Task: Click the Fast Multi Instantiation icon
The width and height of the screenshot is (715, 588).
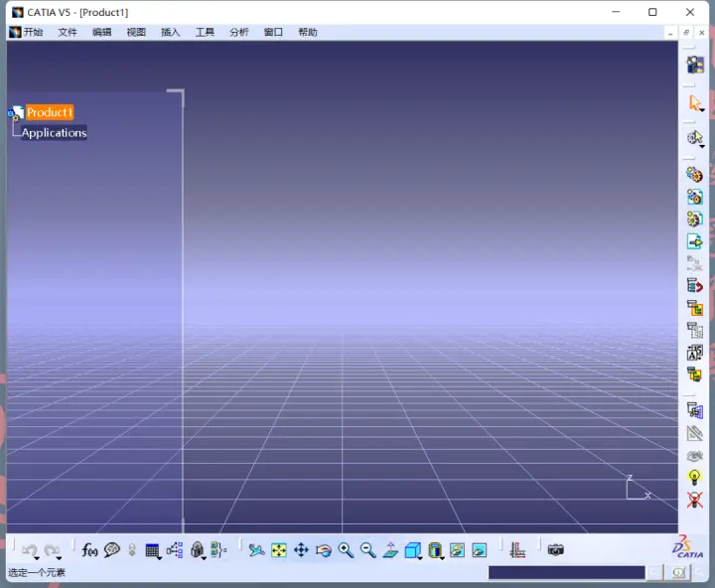Action: tap(694, 374)
